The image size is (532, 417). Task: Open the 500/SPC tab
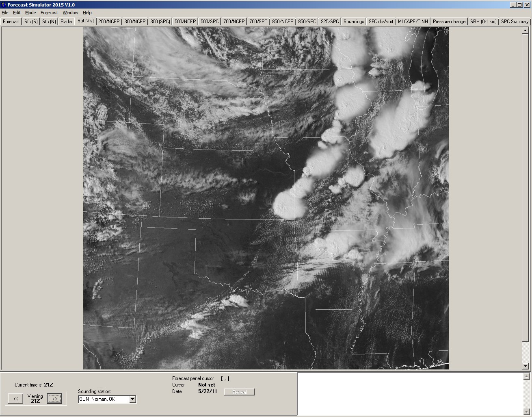(x=210, y=22)
